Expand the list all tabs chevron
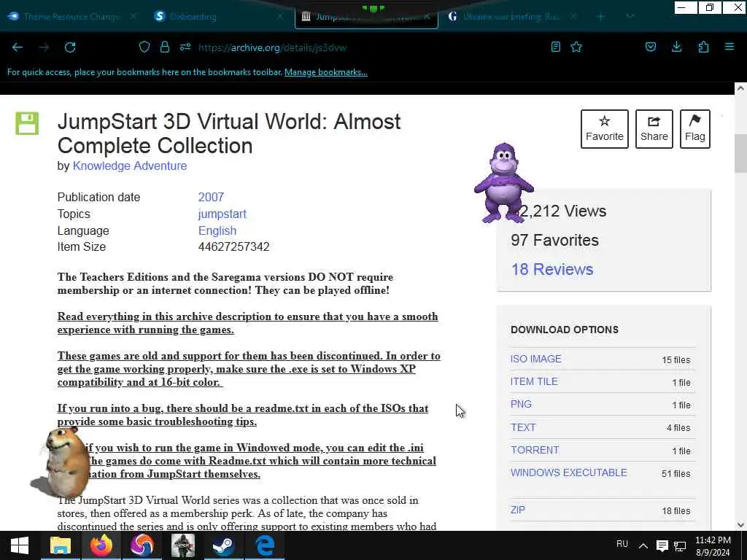The image size is (747, 560). [x=630, y=17]
